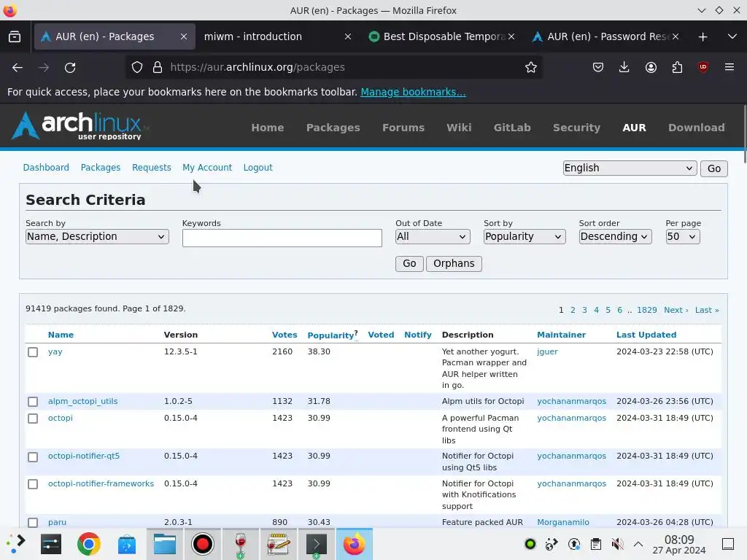Open the Extensions puzzle icon
This screenshot has height=560, width=747.
(677, 68)
